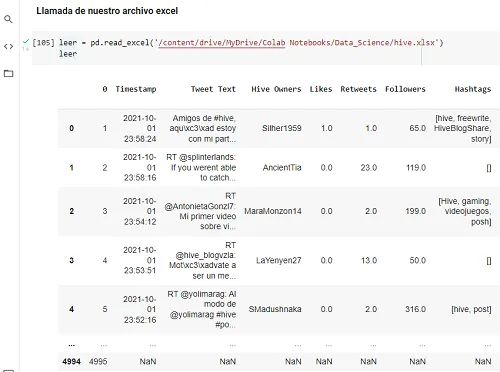Screen dimensions: 500x372
Task: Select the Tweet Text column header
Action: pos(213,89)
